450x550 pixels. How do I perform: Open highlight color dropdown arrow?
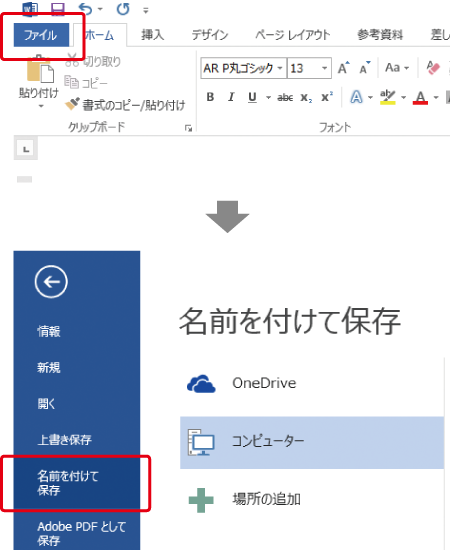click(403, 98)
